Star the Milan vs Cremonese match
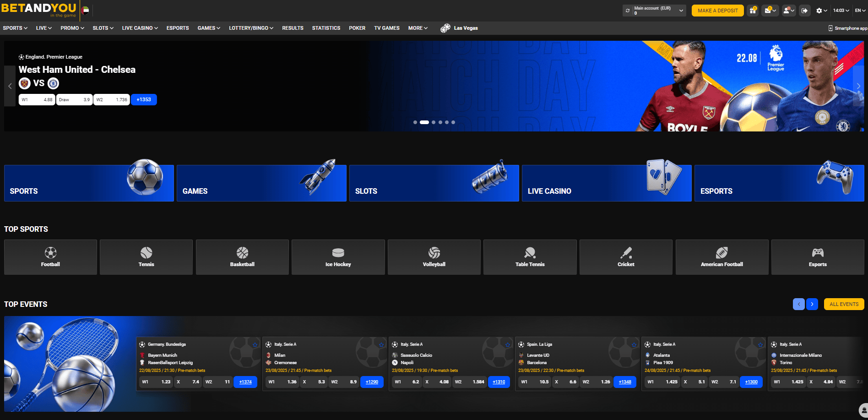Viewport: 868px width, 420px height. tap(381, 344)
